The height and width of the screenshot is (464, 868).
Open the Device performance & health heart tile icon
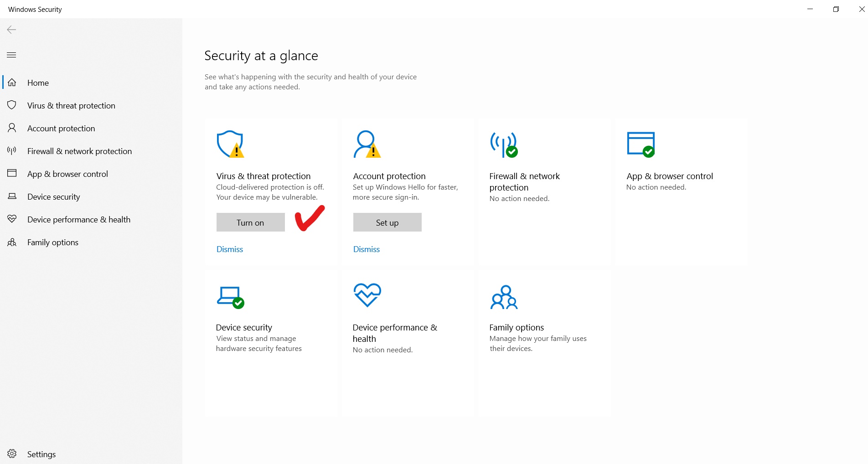[367, 295]
